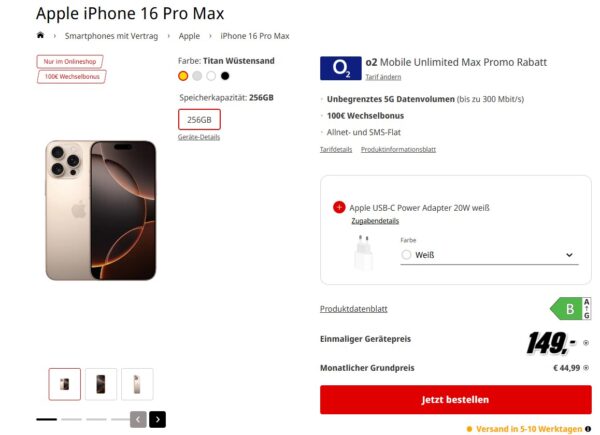Open info icon next to monthly price 44,99
The image size is (600, 435).
coord(586,368)
